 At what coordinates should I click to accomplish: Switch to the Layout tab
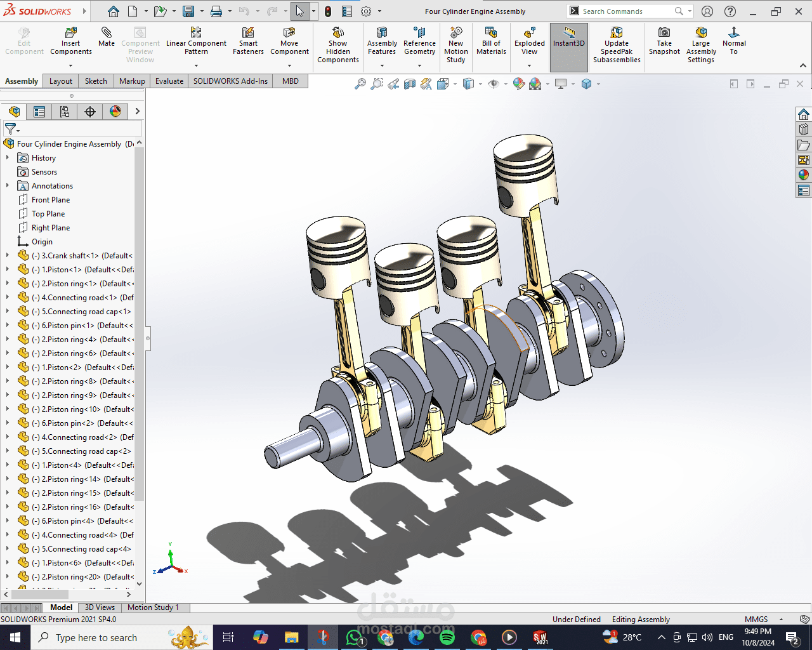61,81
